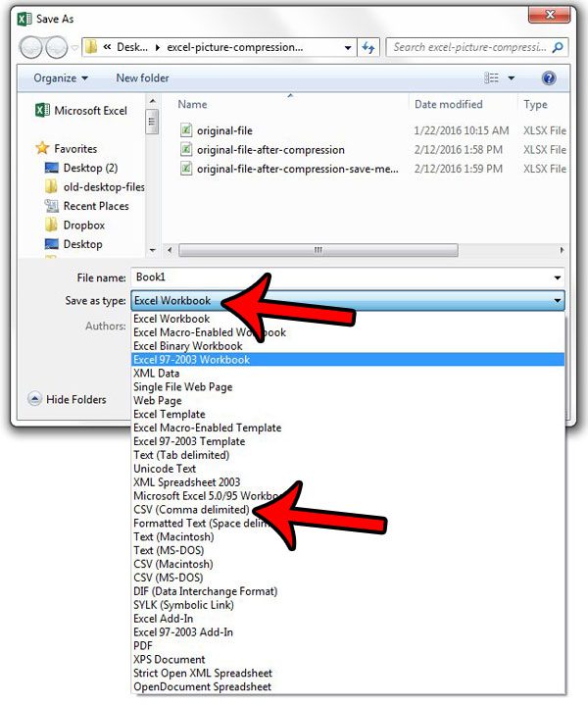Screen dimensions: 588x705
Task: Choose Excel 97-2003 Template type
Action: (349, 441)
